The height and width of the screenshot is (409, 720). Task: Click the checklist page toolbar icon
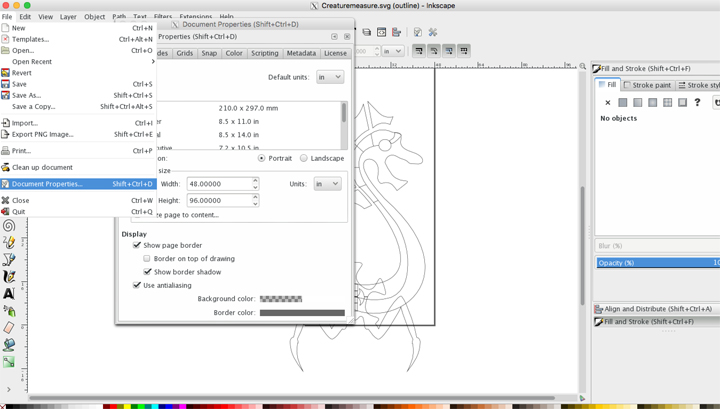click(417, 32)
